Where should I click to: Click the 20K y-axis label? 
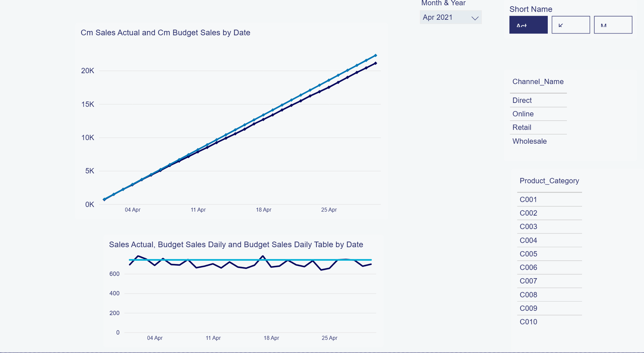click(x=88, y=71)
